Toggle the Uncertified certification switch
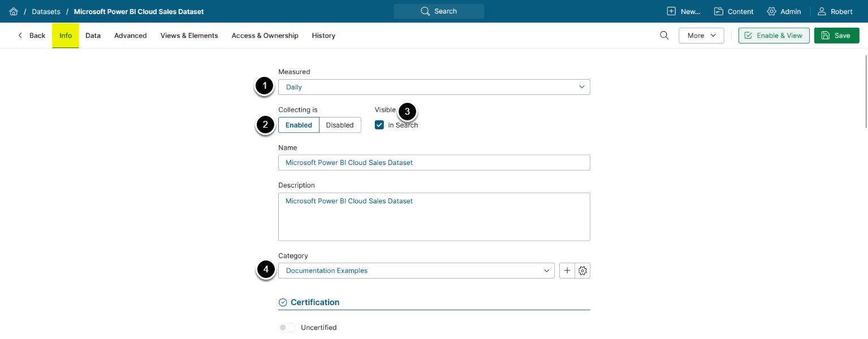 (x=287, y=328)
